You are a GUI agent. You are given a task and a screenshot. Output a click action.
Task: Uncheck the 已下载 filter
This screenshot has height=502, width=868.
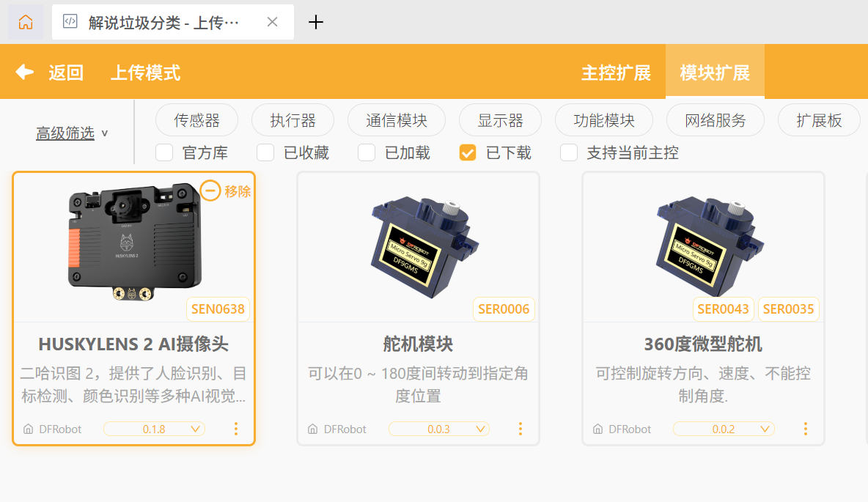click(x=468, y=152)
